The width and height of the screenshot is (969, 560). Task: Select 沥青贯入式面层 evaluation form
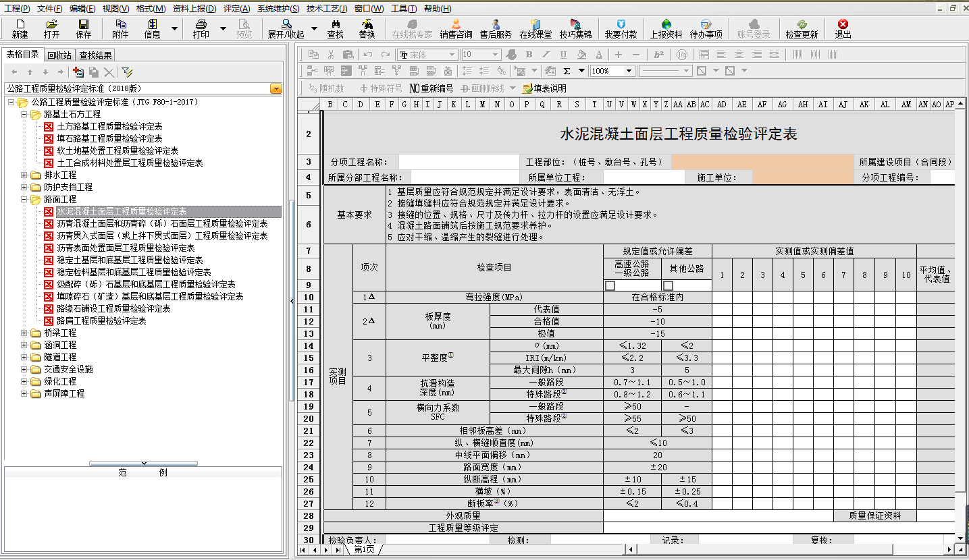click(162, 236)
